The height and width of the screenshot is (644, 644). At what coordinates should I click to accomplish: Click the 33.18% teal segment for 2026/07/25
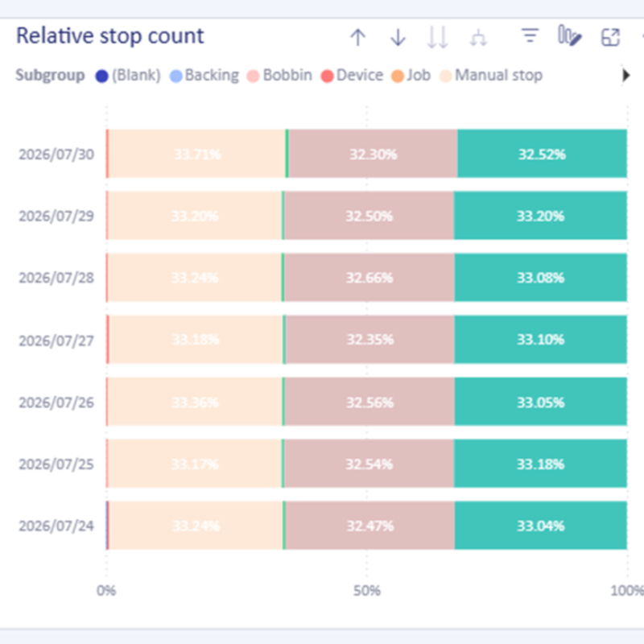pyautogui.click(x=540, y=464)
